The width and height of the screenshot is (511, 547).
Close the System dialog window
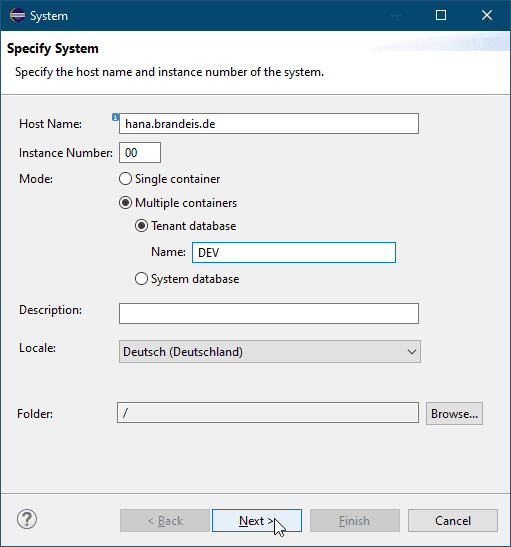click(x=487, y=15)
